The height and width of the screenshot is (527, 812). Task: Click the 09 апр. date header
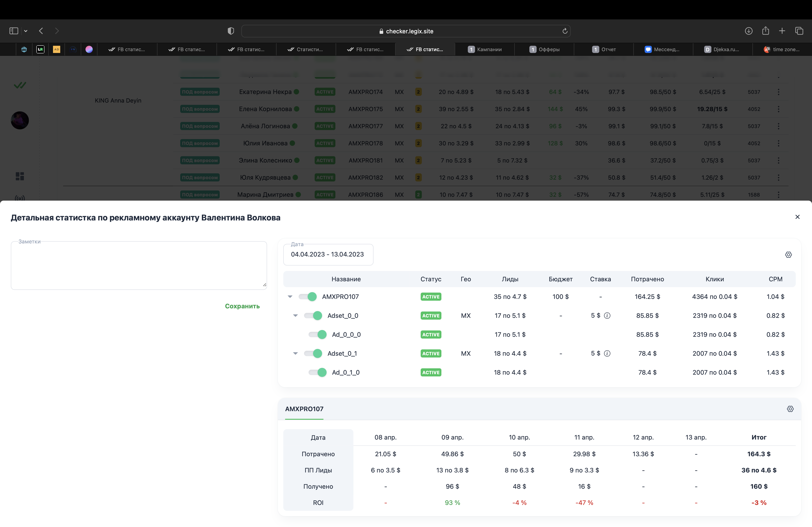(x=452, y=437)
